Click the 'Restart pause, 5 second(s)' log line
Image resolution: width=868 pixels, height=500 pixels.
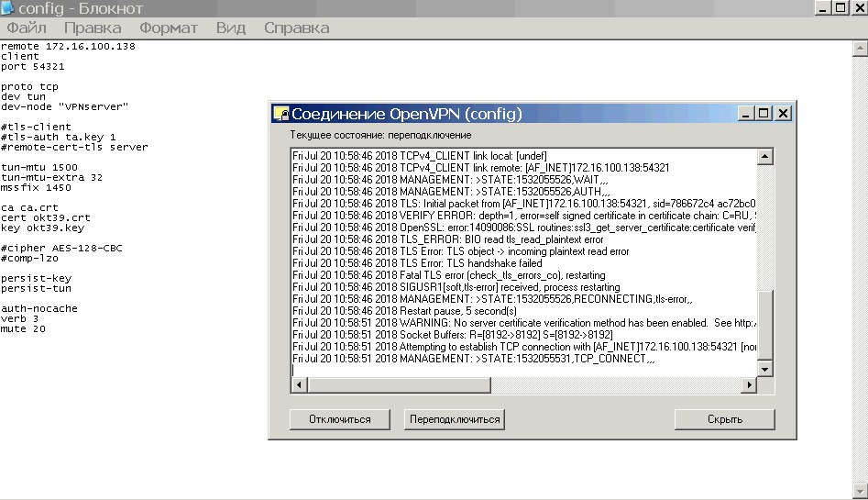404,311
